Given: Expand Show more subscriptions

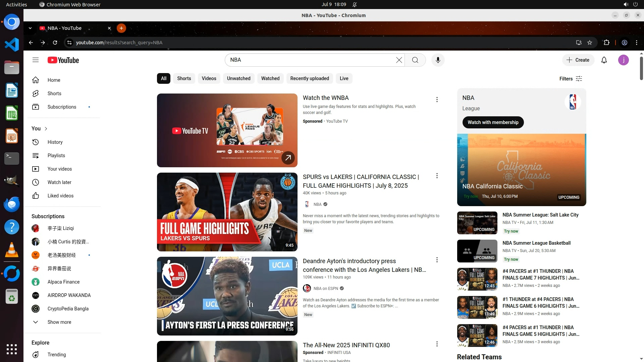Looking at the screenshot, I should pos(59,322).
